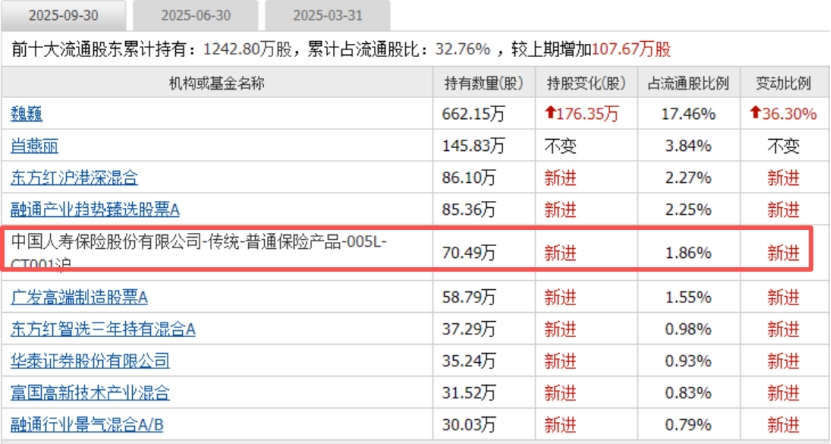This screenshot has width=831, height=444.
Task: Click the red up arrow beside 36.30%
Action: click(756, 112)
